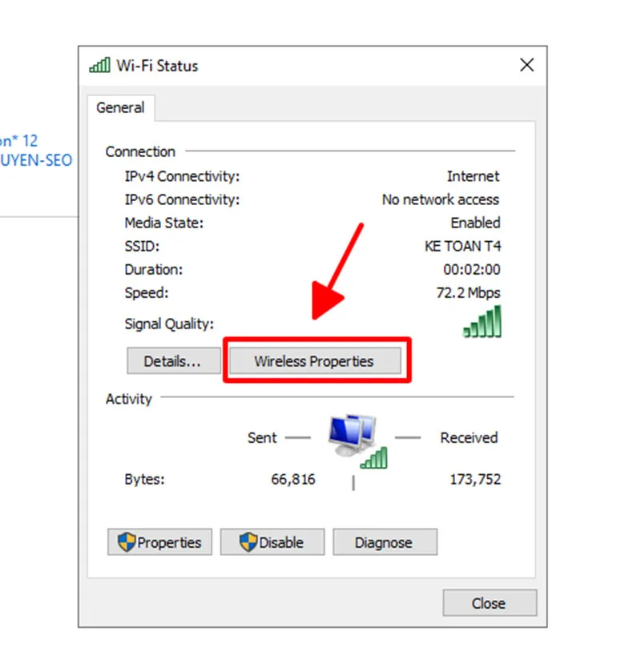Click the shield icon on Properties button
Screen dimensions: 641x672
127,542
